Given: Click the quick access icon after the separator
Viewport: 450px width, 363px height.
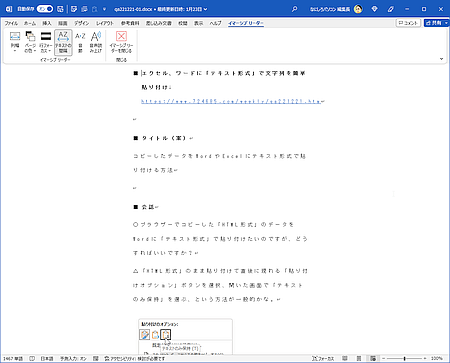Looking at the screenshot, I should (74, 9).
